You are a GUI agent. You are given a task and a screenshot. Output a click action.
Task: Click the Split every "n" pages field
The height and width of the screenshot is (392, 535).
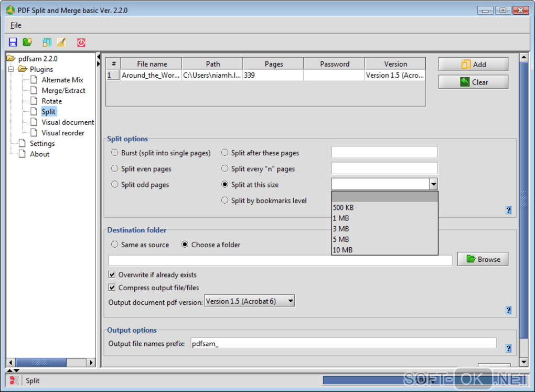(x=384, y=168)
